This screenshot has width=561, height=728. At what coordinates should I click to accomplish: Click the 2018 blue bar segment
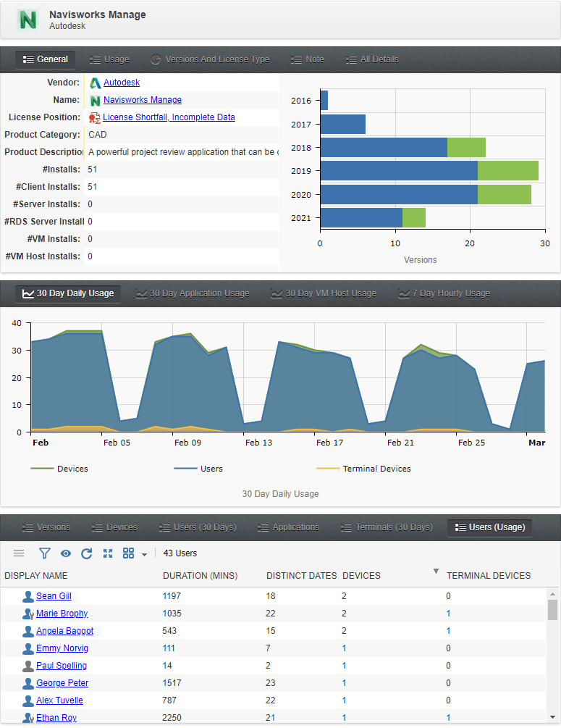(384, 148)
